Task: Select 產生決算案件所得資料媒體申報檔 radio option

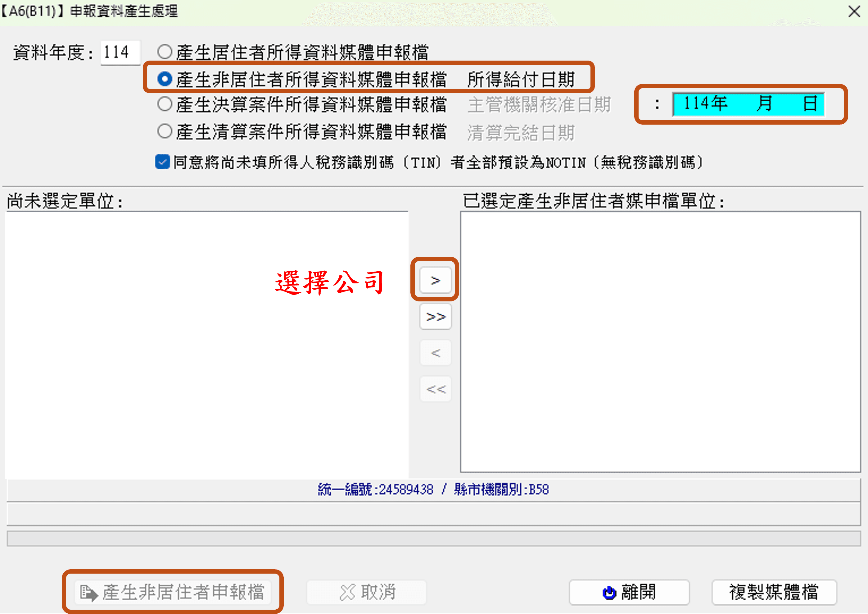Action: (x=165, y=104)
